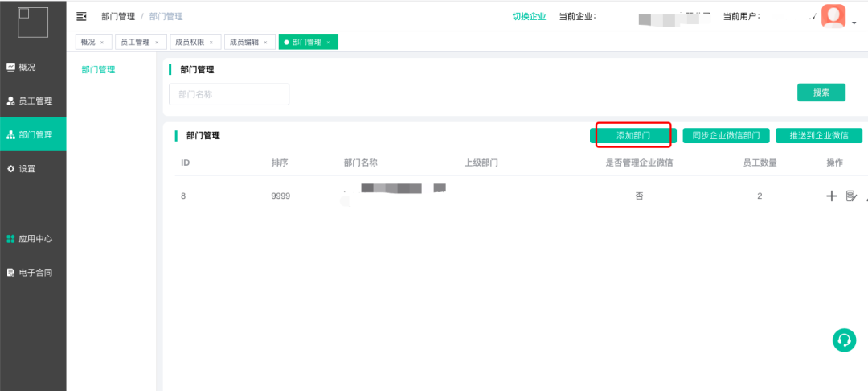Click the 否 cell in the table row
The image size is (868, 391).
(x=640, y=196)
